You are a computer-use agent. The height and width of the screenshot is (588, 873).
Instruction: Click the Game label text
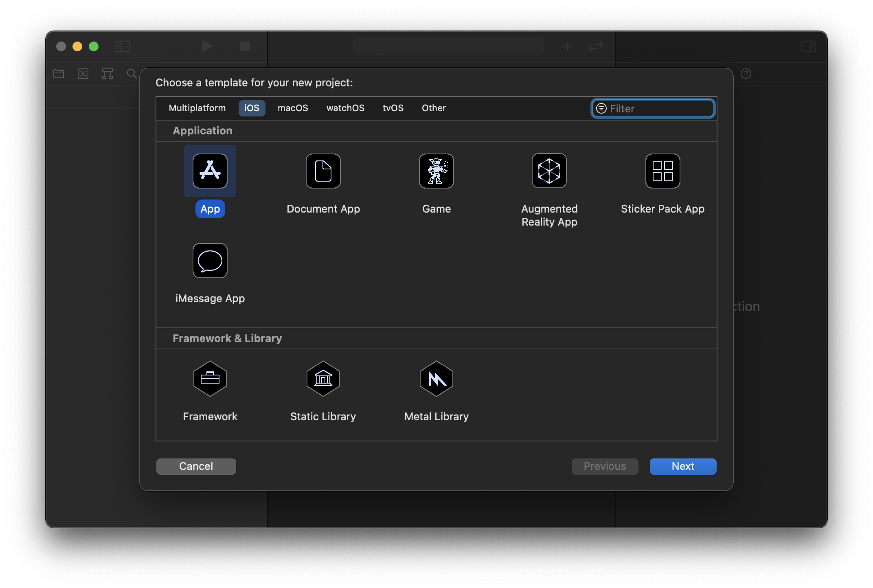436,209
